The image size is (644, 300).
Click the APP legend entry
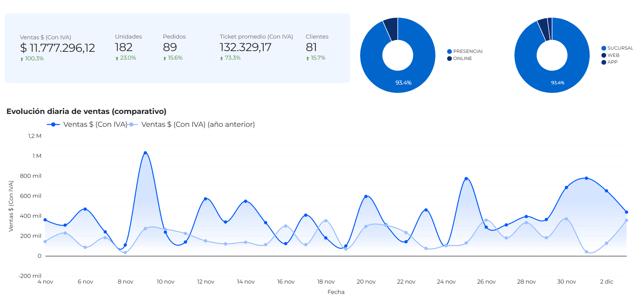tap(612, 62)
